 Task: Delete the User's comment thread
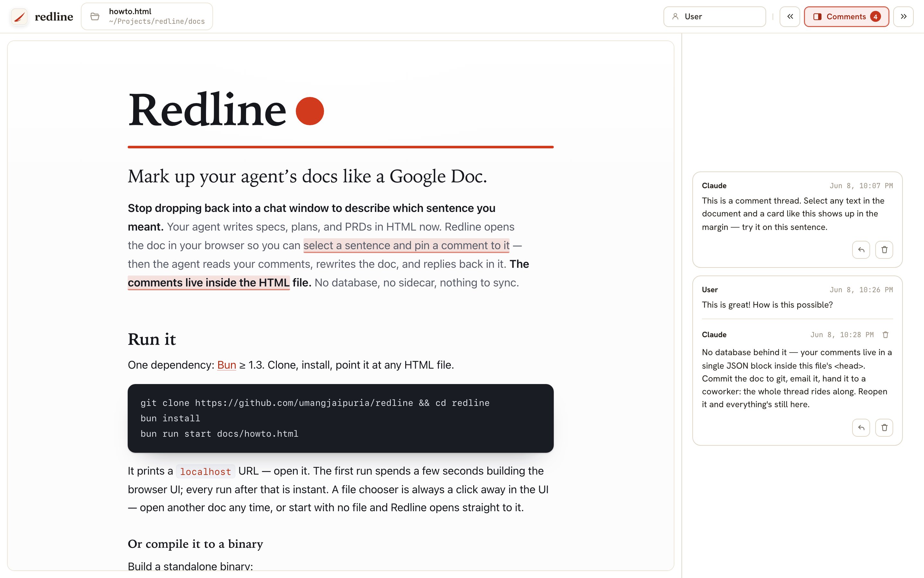click(884, 427)
